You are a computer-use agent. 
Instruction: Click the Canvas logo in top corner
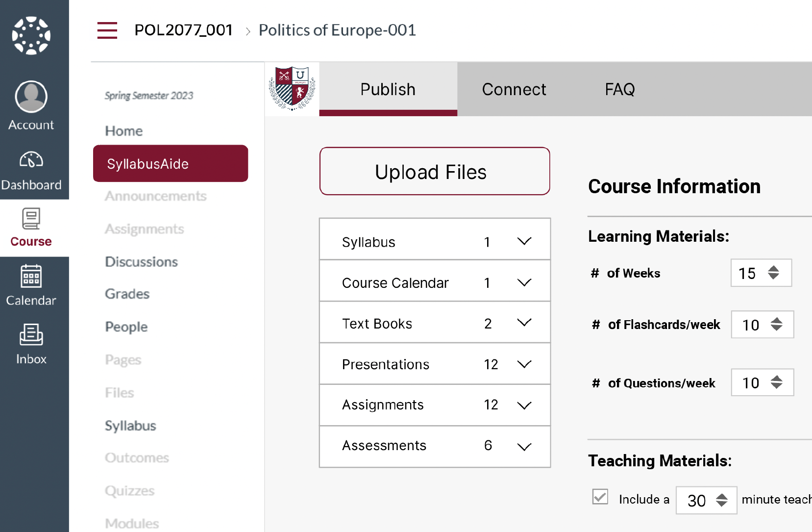point(31,33)
